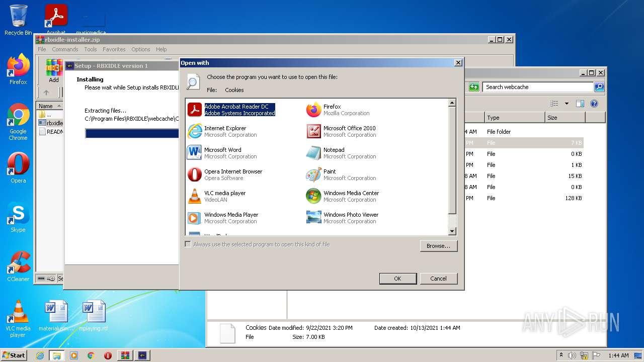Select Microsoft Word in program list
This screenshot has width=644, height=362.
click(x=222, y=153)
